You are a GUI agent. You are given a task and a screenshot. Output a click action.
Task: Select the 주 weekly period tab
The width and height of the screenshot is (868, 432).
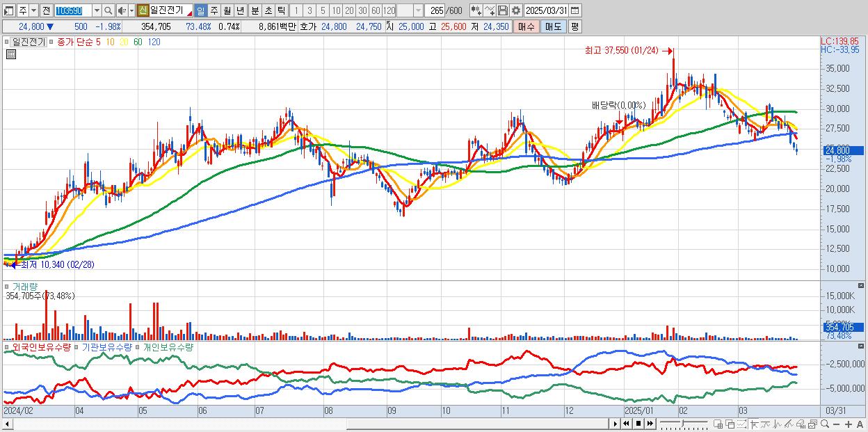click(214, 10)
